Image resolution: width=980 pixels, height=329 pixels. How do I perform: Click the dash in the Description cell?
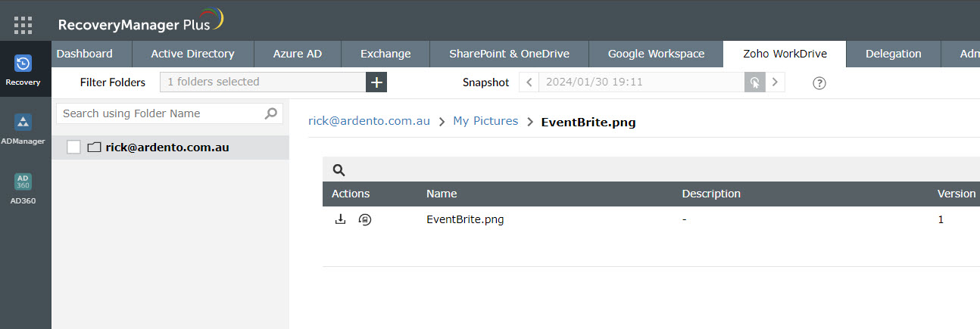point(684,220)
